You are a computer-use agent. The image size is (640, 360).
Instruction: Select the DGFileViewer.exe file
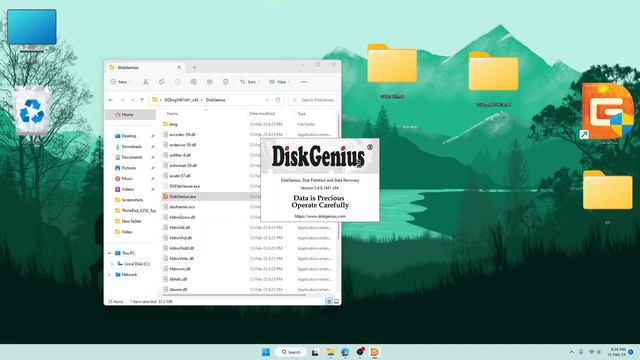pyautogui.click(x=184, y=186)
